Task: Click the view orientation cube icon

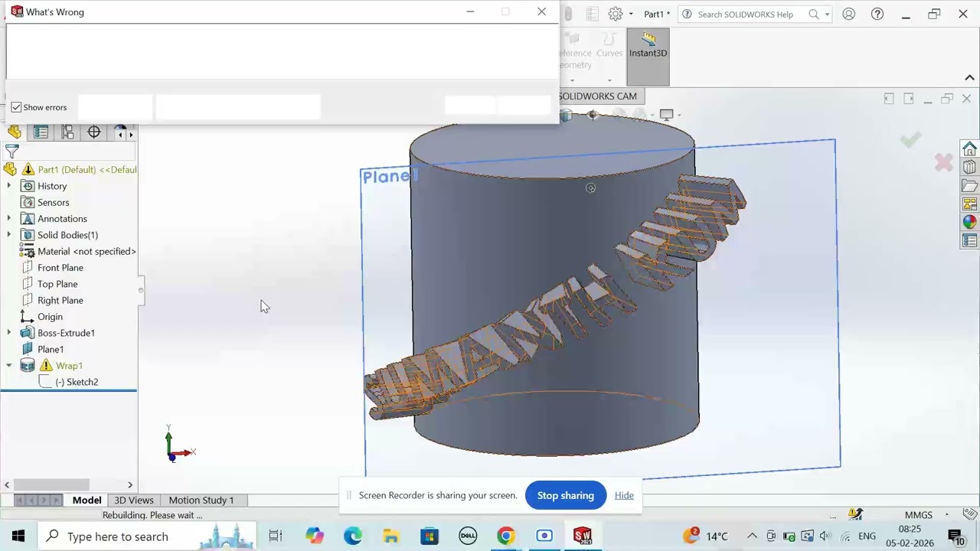Action: point(566,115)
